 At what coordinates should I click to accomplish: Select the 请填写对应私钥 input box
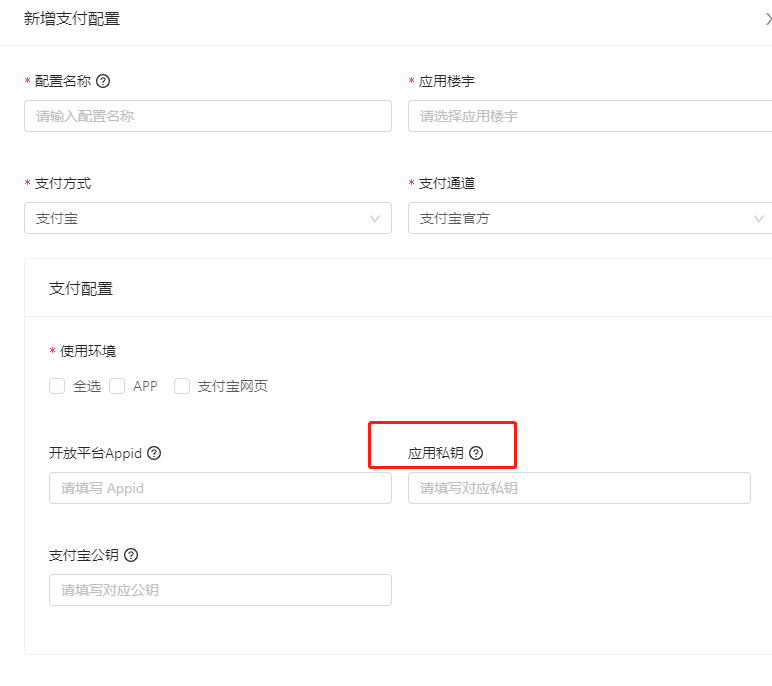578,488
